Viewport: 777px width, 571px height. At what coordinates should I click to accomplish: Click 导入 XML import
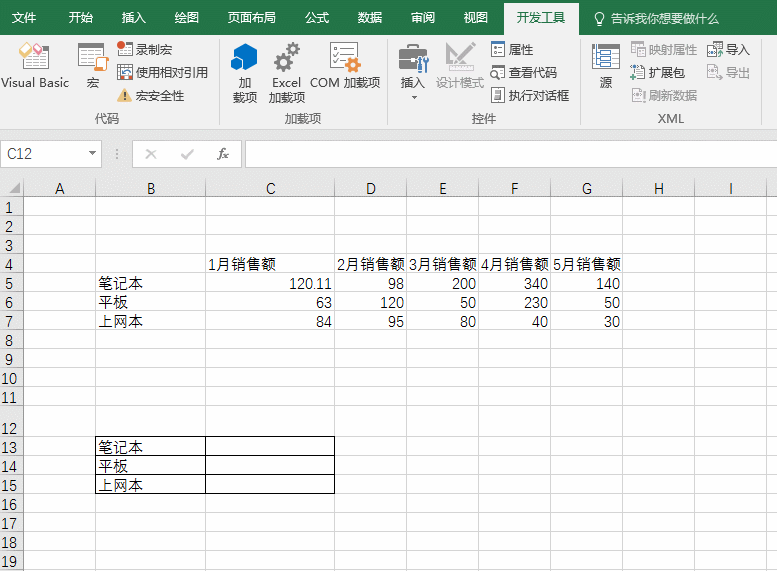728,50
